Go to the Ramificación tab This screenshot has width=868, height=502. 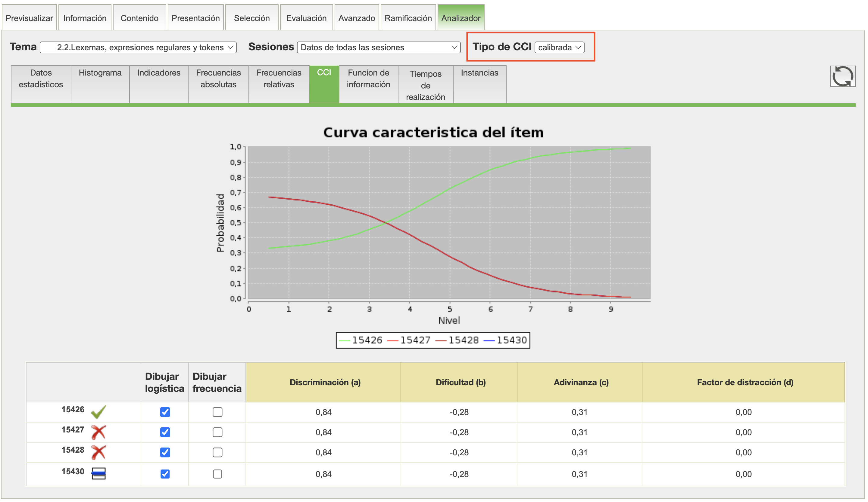point(408,18)
